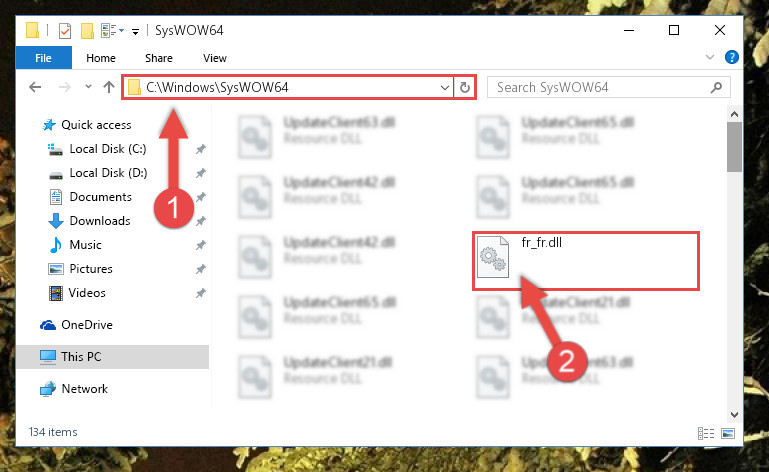Click the Up one level arrow

[109, 87]
